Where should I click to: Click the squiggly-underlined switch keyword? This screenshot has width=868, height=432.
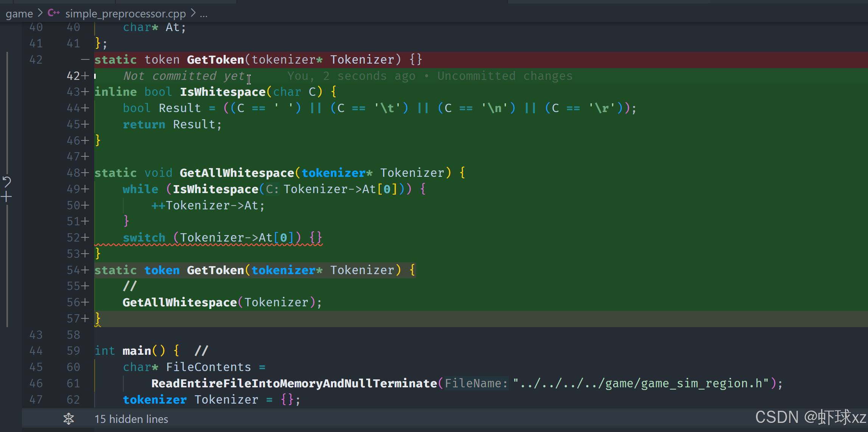[x=144, y=238]
